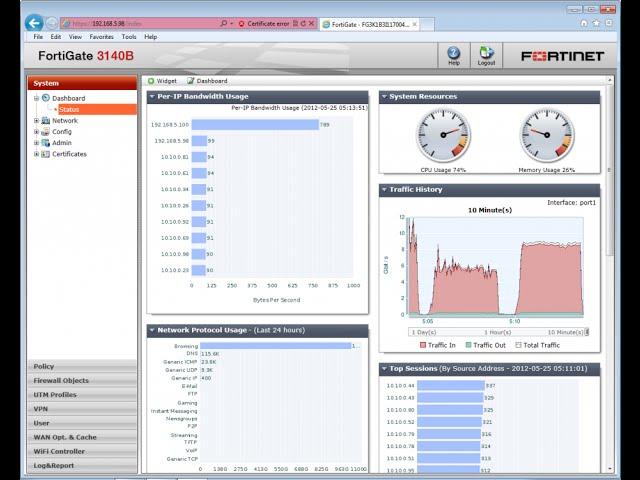Open the View menu
This screenshot has width=640, height=480.
[75, 37]
